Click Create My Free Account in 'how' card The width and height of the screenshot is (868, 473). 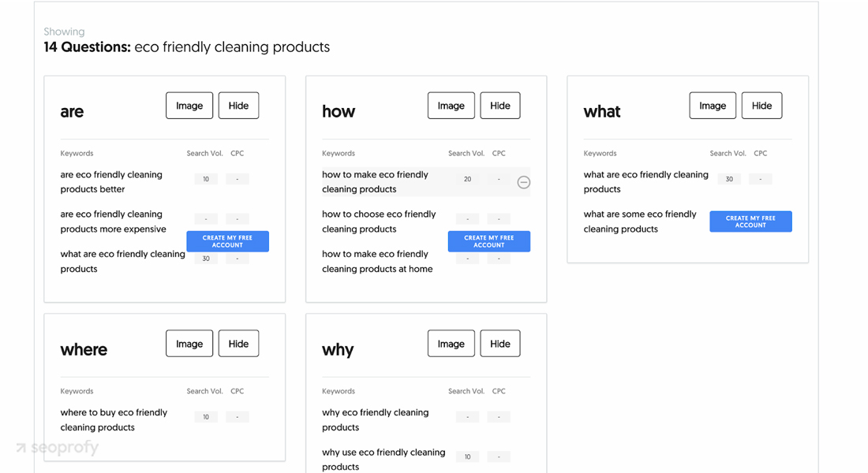tap(488, 241)
